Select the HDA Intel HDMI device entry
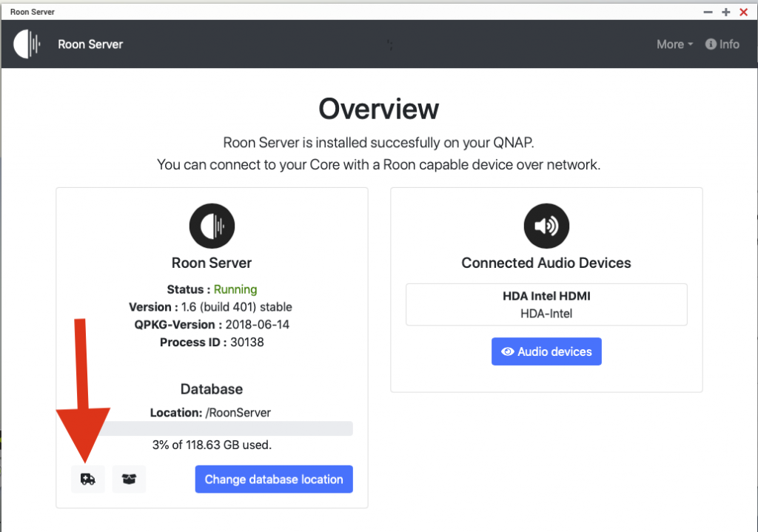This screenshot has width=758, height=532. (x=546, y=304)
